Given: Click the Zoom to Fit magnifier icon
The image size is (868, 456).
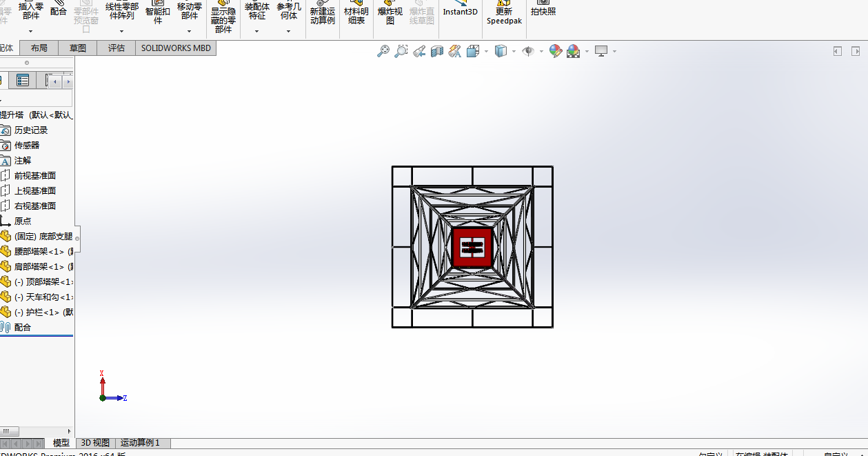Looking at the screenshot, I should point(383,51).
